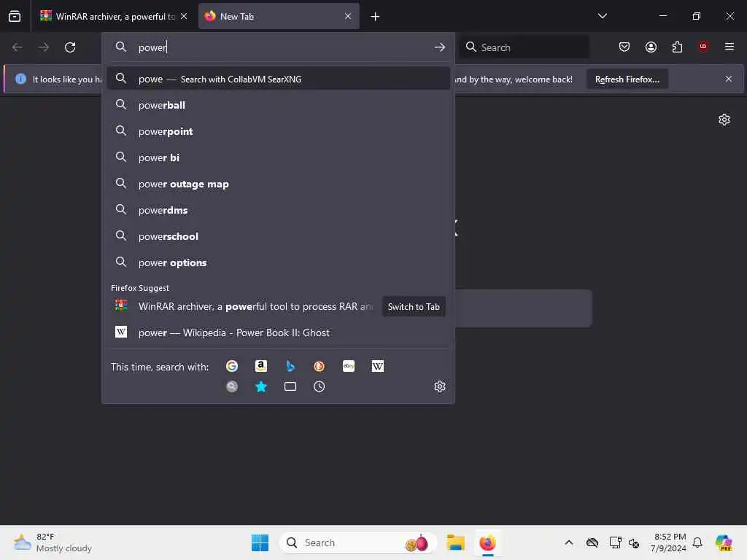
Task: Choose the powerdms suggestion
Action: (278, 210)
